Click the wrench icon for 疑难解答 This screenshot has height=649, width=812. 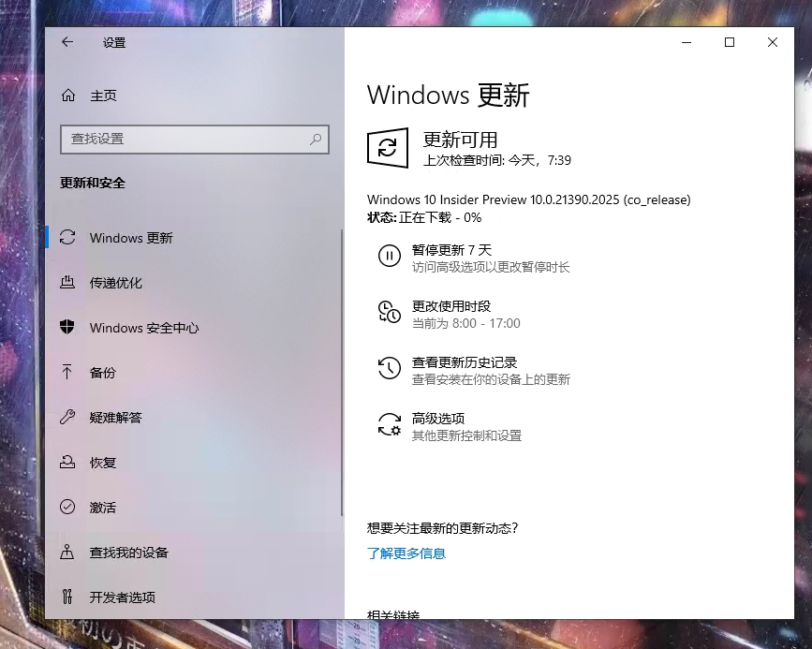(67, 417)
